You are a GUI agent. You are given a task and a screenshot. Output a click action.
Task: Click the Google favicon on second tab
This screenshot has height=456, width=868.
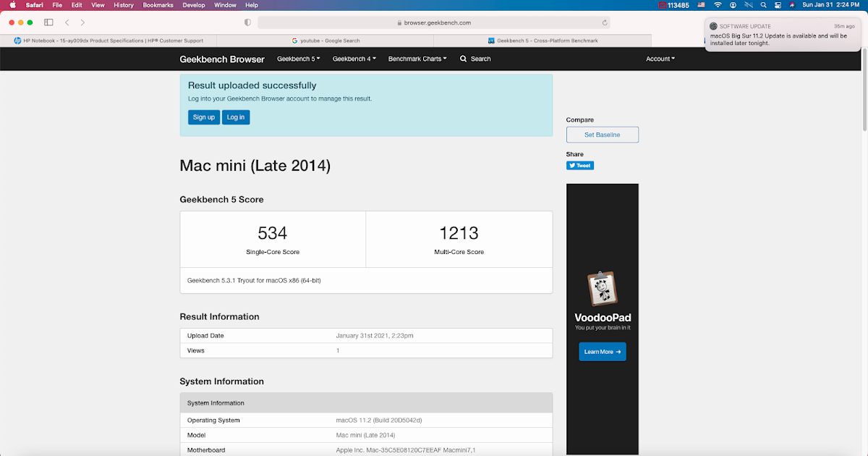(294, 41)
